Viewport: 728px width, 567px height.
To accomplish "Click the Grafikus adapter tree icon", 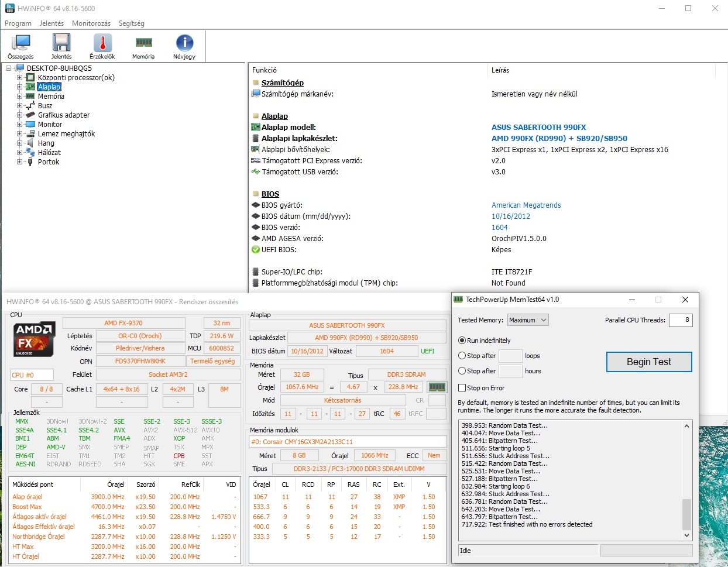I will tap(30, 115).
